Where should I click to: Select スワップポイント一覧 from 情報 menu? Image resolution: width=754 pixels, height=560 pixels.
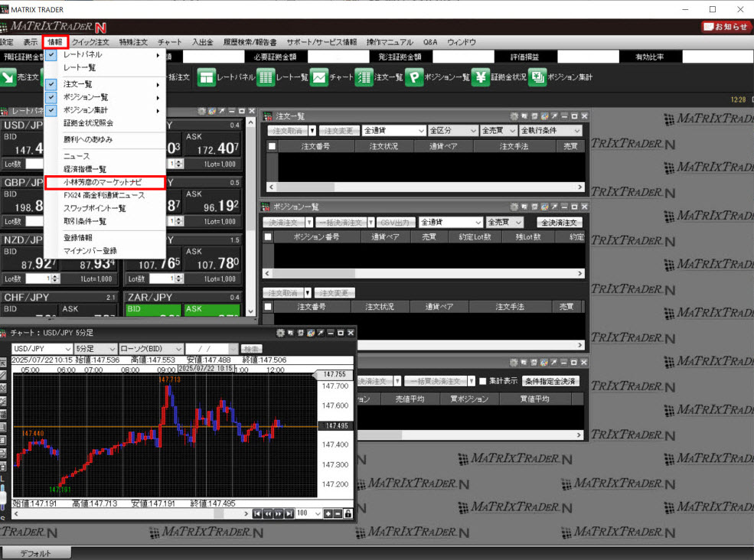pyautogui.click(x=95, y=208)
